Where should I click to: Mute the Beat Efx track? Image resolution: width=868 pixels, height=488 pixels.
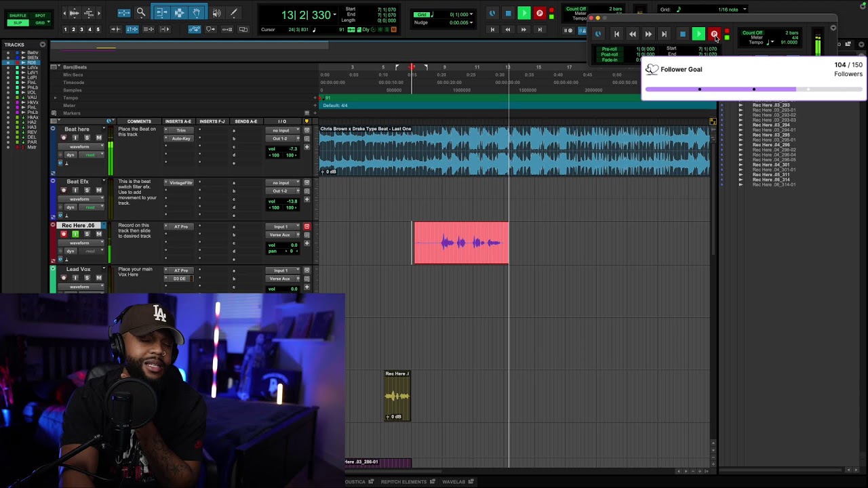click(98, 190)
